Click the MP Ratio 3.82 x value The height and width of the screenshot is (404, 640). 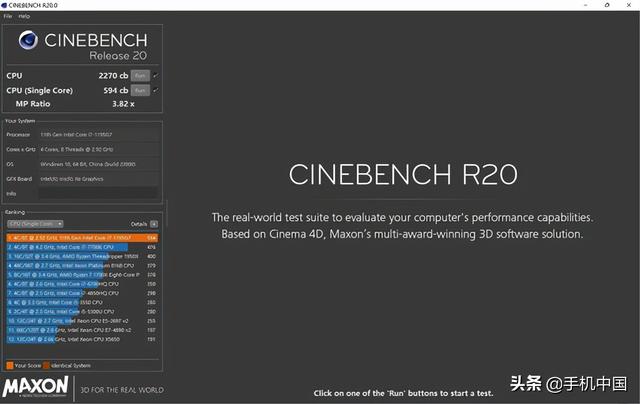[x=123, y=104]
